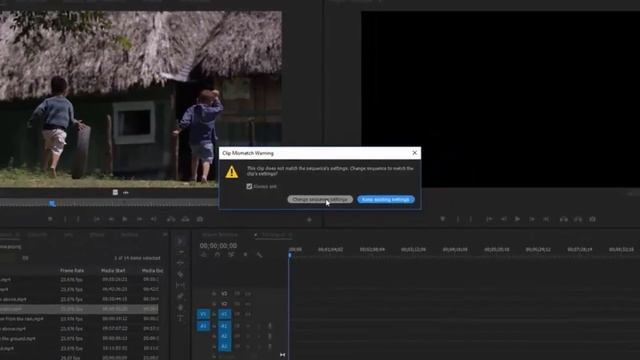Click Keep existing settings button
The image size is (640, 360).
click(x=386, y=199)
